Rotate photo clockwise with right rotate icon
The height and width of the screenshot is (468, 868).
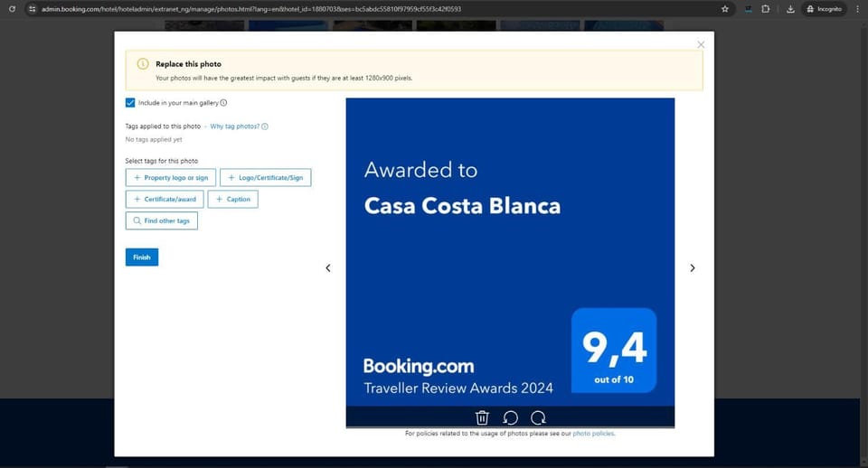[x=538, y=417]
